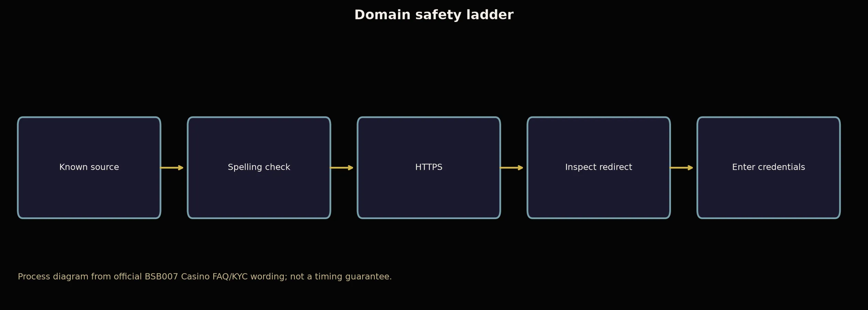Select the Inspect redirect step
868x310 pixels.
599,168
